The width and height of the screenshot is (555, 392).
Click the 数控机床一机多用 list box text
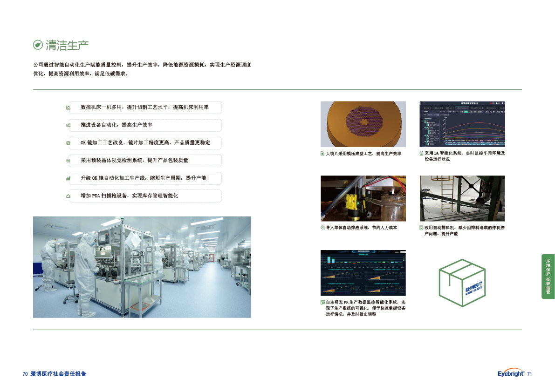click(x=144, y=108)
